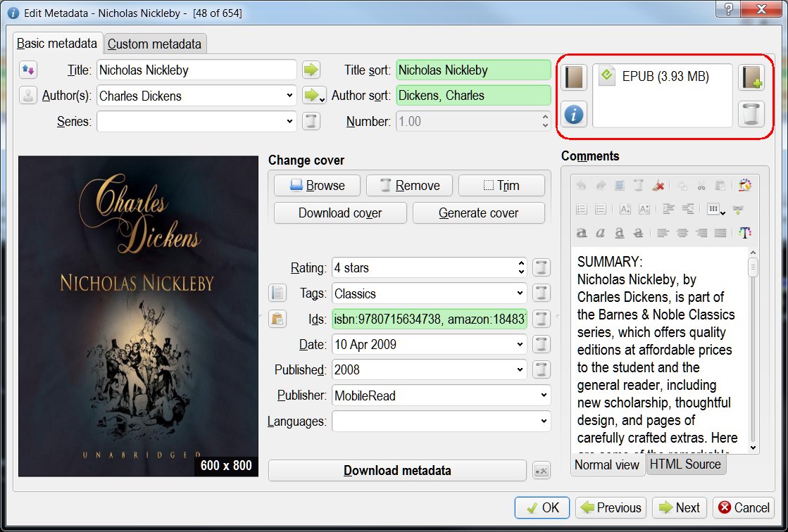Open metadata download configuration icon
This screenshot has height=532, width=788.
click(x=542, y=471)
